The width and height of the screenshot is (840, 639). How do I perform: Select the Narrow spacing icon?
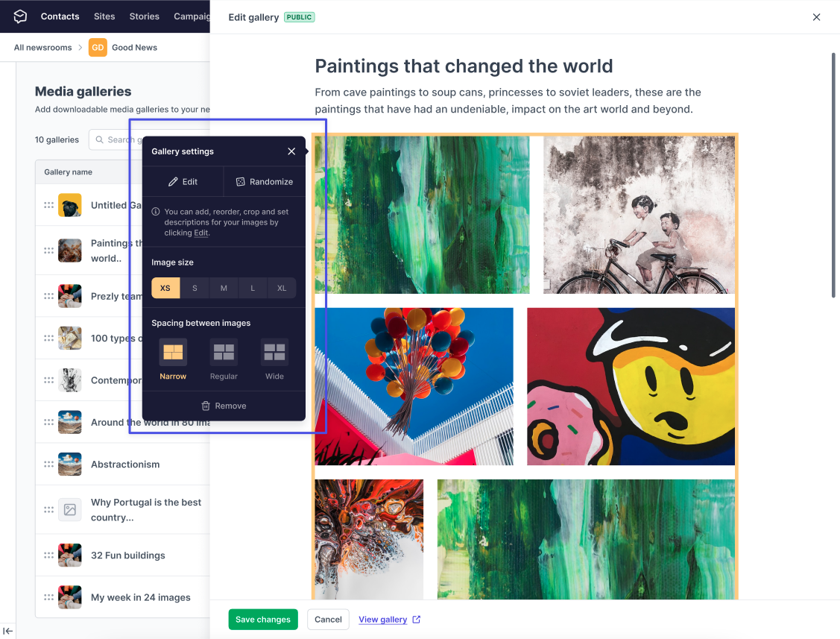173,352
